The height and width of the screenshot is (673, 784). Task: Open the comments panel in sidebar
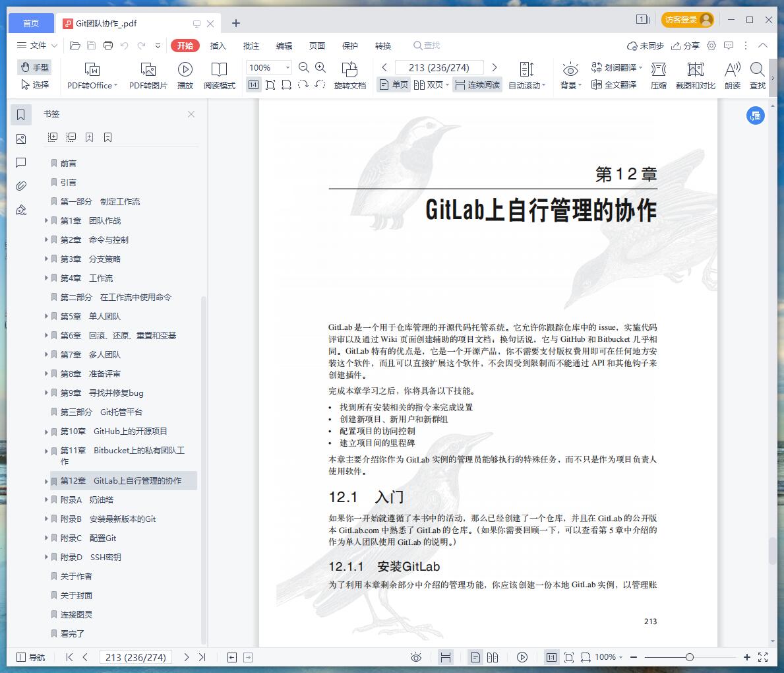coord(21,162)
